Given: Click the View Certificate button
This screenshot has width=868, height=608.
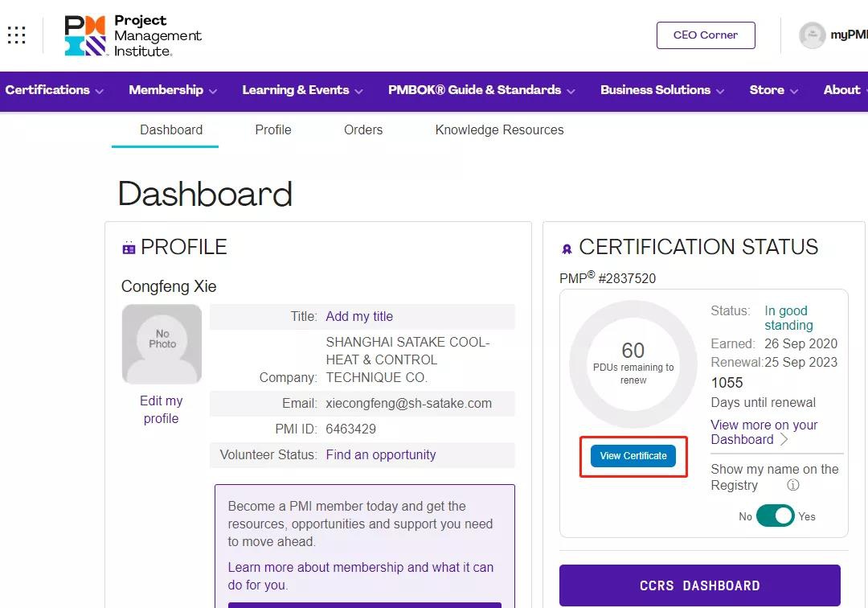Looking at the screenshot, I should point(633,456).
